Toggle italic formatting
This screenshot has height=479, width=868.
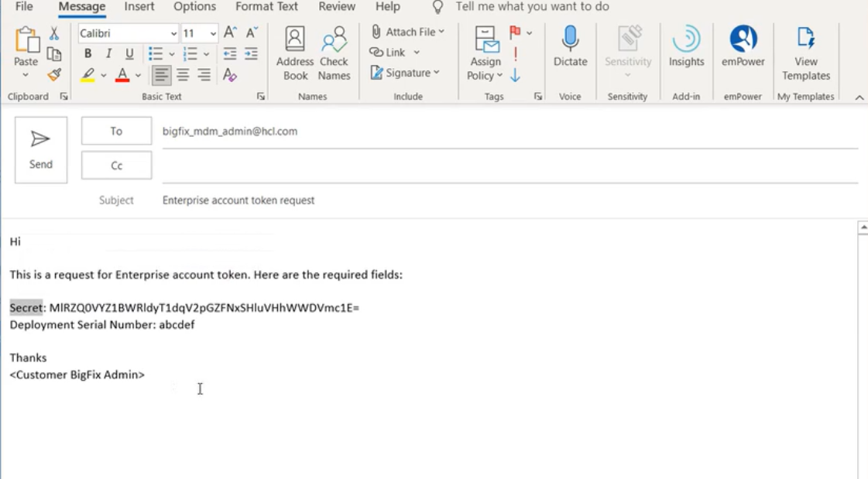[x=108, y=53]
